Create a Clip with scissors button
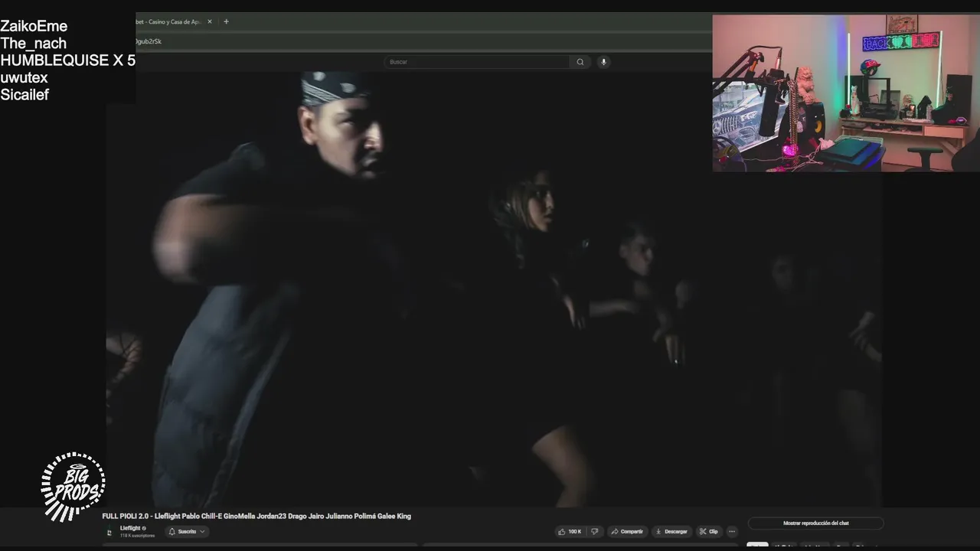This screenshot has width=980, height=551. point(708,531)
